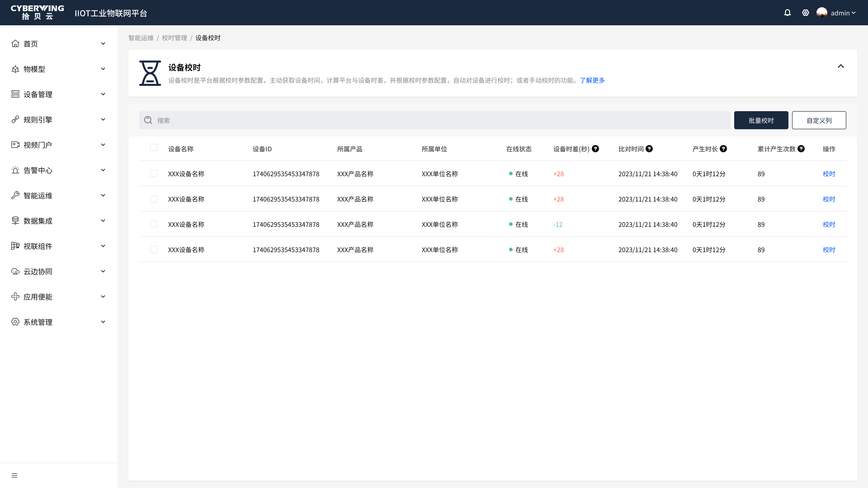The height and width of the screenshot is (488, 868).
Task: Collapse the 设备校时 description panel
Action: (841, 66)
